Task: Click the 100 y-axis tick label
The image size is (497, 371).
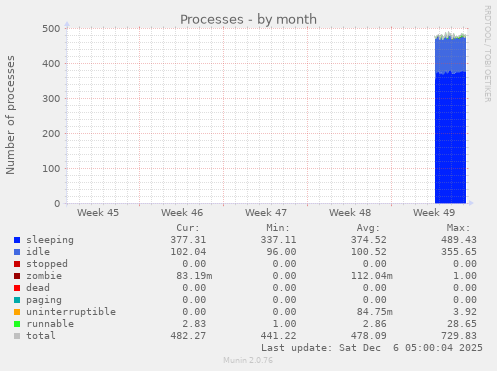Action: point(51,169)
